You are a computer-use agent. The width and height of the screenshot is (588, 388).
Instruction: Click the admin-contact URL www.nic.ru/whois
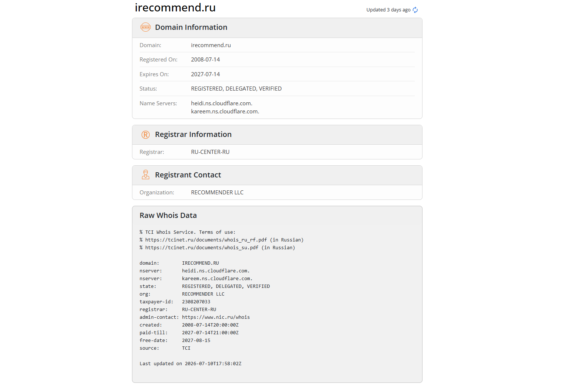216,317
